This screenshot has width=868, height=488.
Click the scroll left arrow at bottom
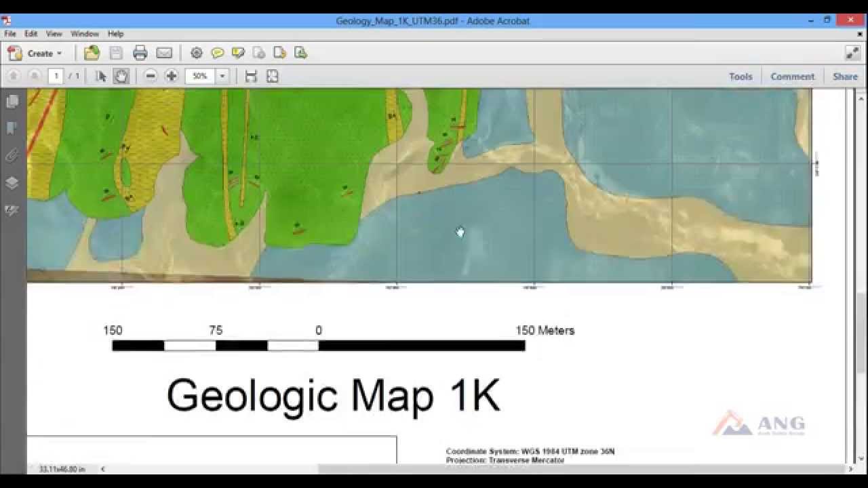pos(103,468)
